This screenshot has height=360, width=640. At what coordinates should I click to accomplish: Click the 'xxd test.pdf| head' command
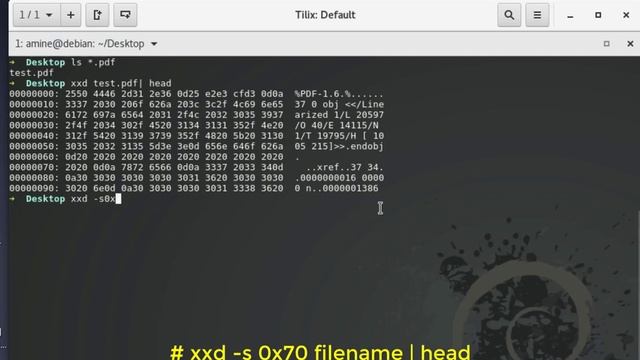point(121,83)
